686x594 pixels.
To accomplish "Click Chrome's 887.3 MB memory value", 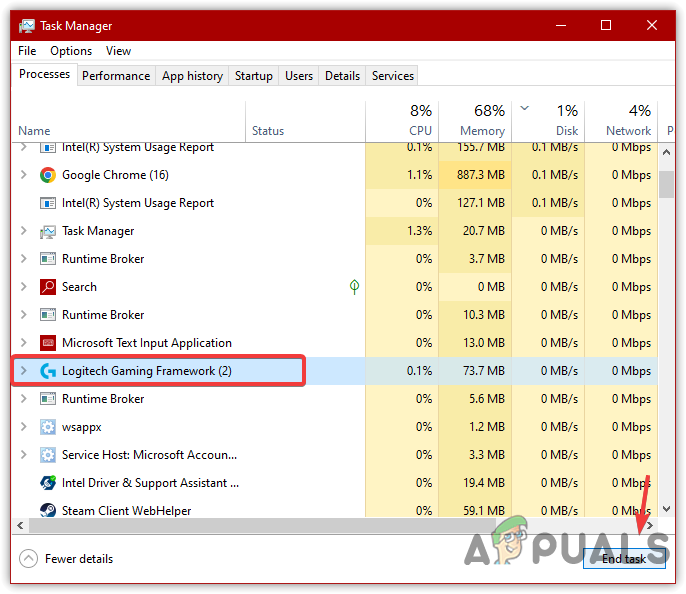I will (x=481, y=175).
